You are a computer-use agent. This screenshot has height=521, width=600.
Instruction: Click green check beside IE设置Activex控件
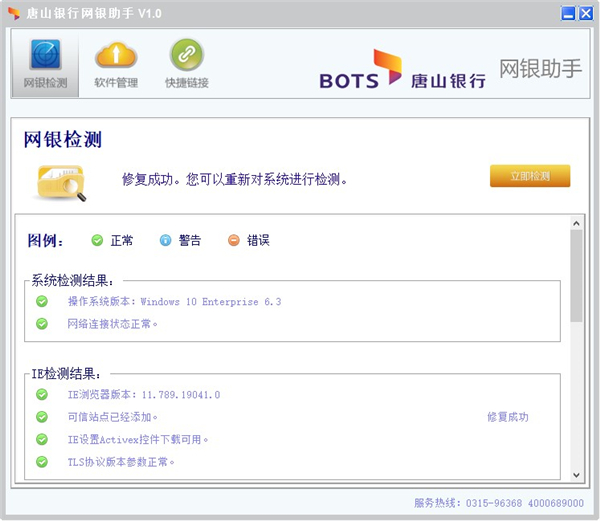point(42,439)
